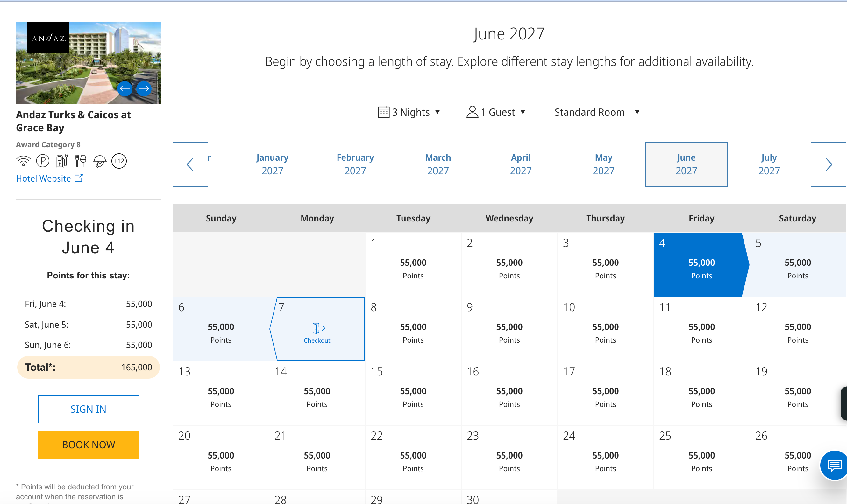
Task: Click the parking amenity icon
Action: click(43, 161)
